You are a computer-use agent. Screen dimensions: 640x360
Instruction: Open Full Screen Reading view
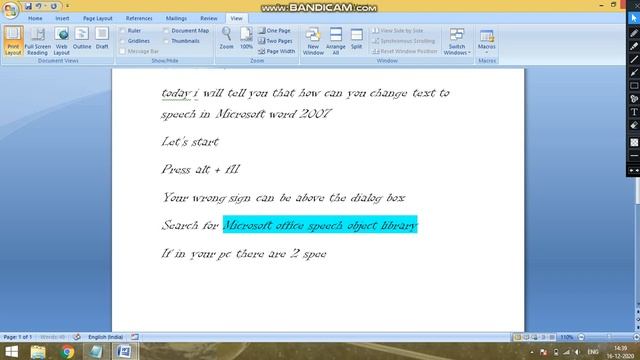click(x=38, y=40)
